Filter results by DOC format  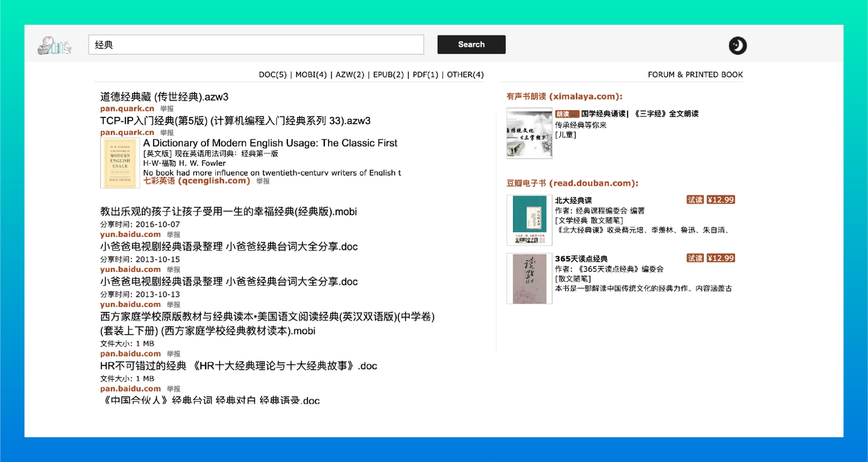pyautogui.click(x=273, y=75)
